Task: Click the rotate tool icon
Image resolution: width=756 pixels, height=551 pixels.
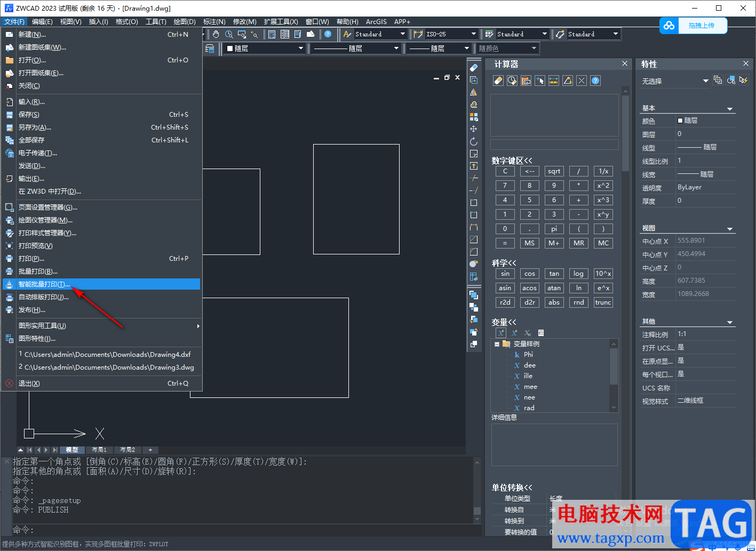Action: 474,141
